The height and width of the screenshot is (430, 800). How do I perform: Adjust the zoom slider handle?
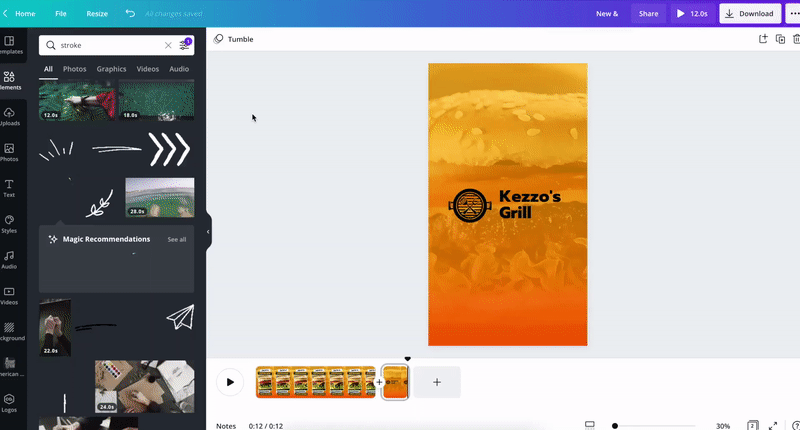[x=615, y=426]
